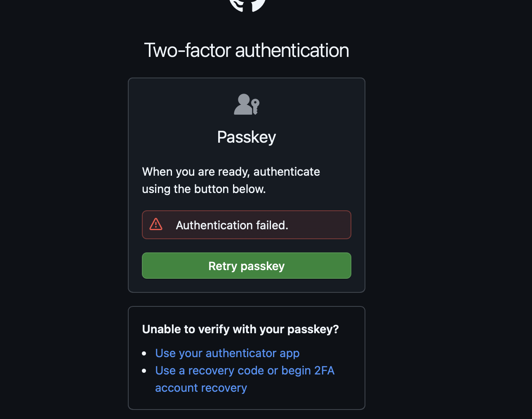This screenshot has width=532, height=419.
Task: Click the word 'authenticator' in the first link
Action: click(240, 353)
